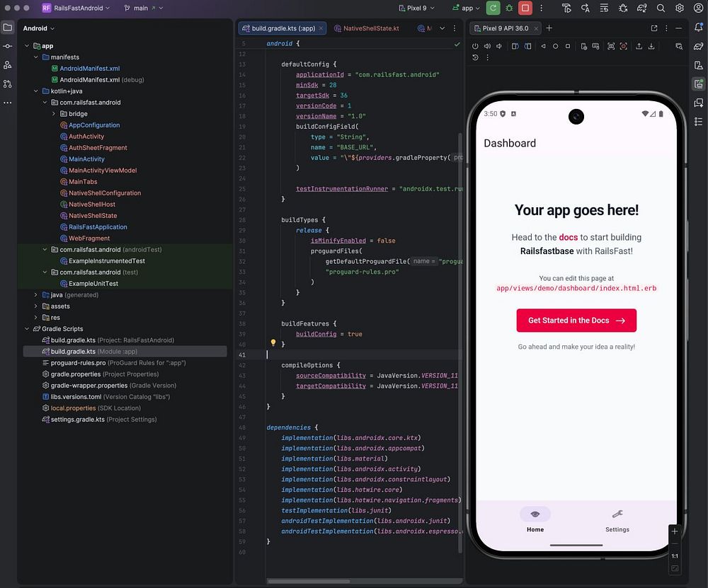Start debugging with the green bug icon

pos(509,8)
